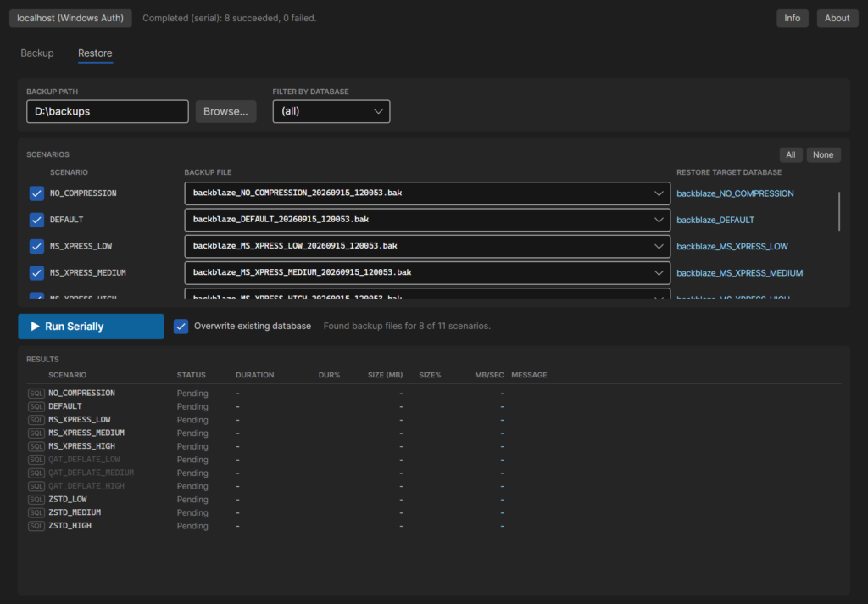The height and width of the screenshot is (604, 868).
Task: Expand backup file dropdown for DEFAULT scenario
Action: pos(427,220)
